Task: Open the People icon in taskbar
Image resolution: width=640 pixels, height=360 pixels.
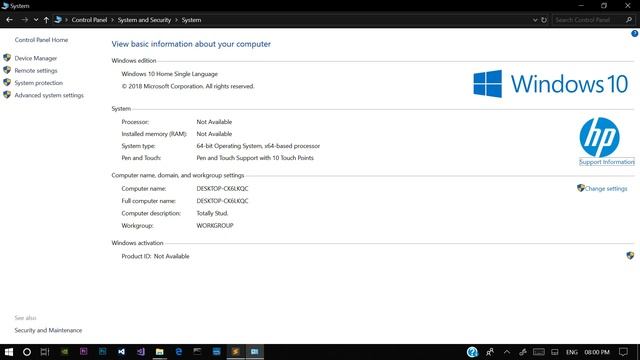Action: [490, 352]
